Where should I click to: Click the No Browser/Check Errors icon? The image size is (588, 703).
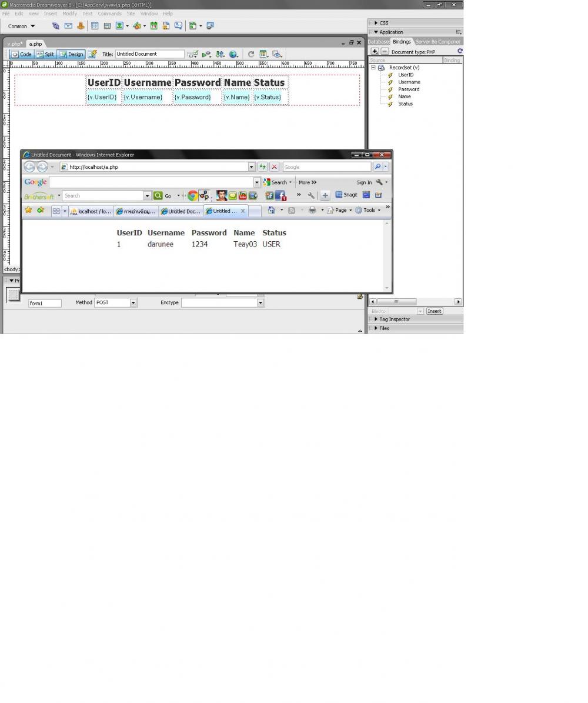193,54
